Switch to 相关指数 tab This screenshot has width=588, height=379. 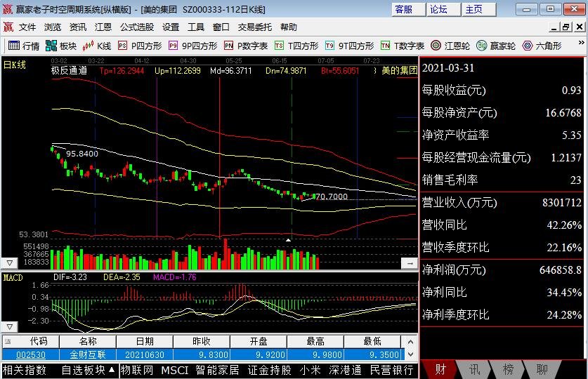point(25,370)
